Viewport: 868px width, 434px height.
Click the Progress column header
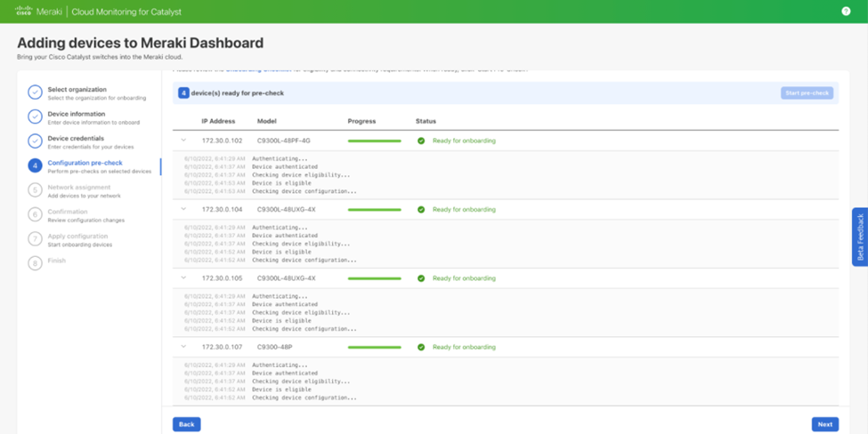[x=361, y=121]
